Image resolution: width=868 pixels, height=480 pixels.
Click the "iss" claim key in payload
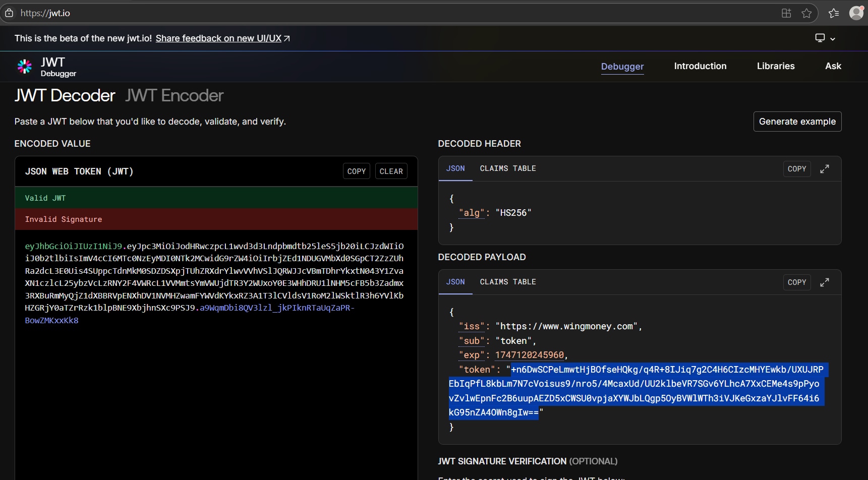click(x=472, y=326)
